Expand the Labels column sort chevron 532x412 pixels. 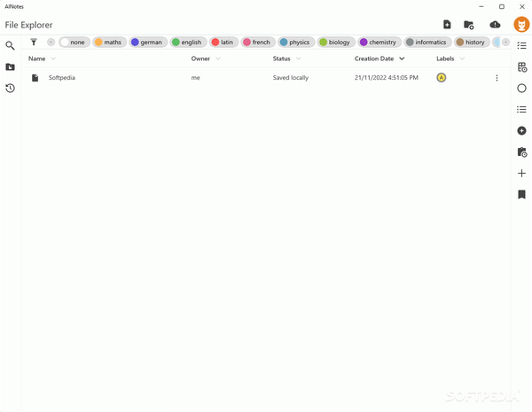coord(462,58)
